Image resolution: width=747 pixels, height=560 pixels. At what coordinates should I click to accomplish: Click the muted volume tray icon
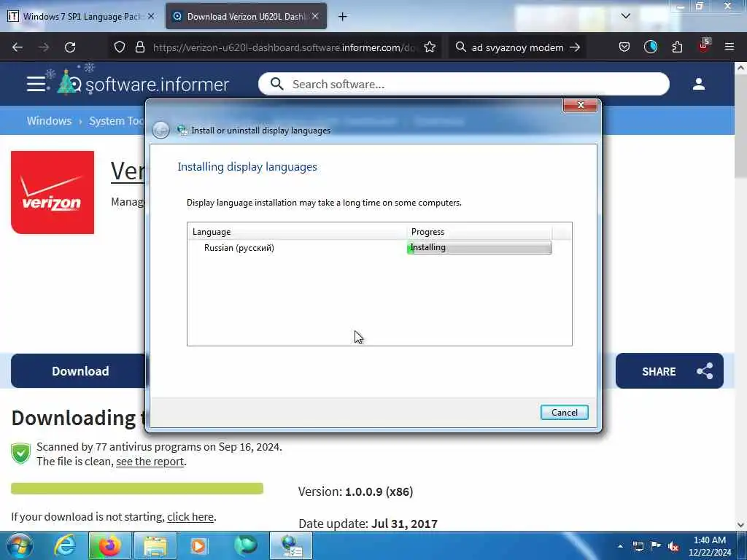click(673, 547)
